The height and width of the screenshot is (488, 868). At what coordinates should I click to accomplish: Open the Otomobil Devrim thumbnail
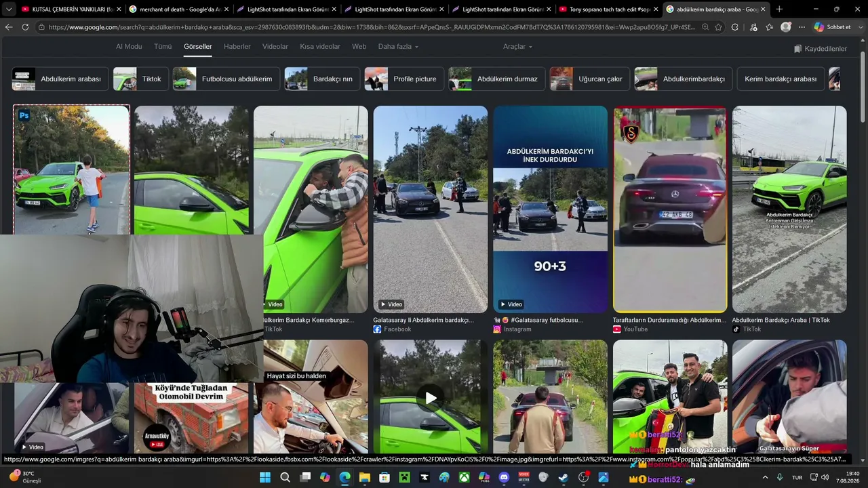click(191, 418)
